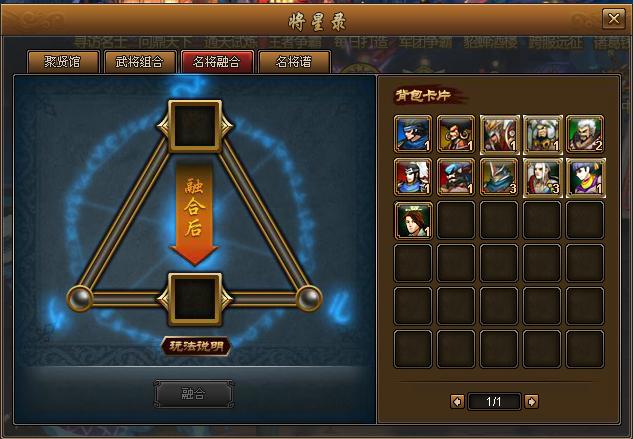The image size is (633, 439).
Task: Open the 名将谱 tab
Action: (x=294, y=62)
